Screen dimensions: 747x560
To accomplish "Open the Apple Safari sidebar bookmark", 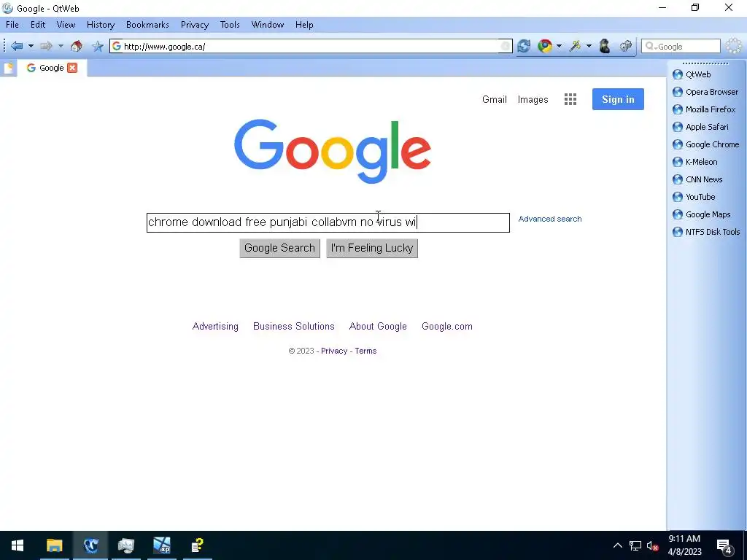I will tap(700, 127).
